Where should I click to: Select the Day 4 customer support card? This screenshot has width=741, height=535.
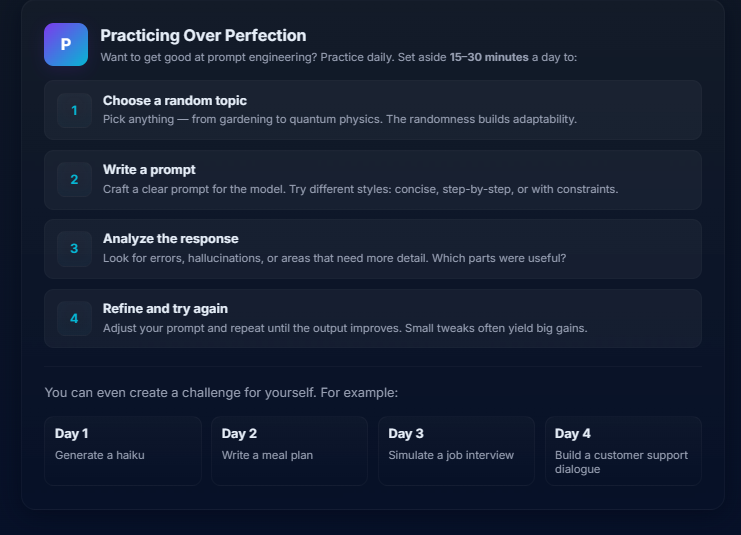(623, 451)
